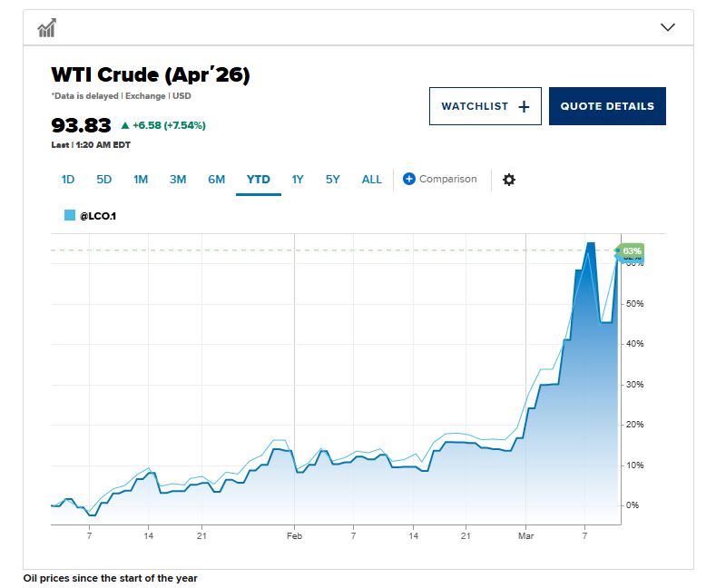The image size is (716, 588).
Task: Open chart settings with the gear icon
Action: [x=509, y=180]
